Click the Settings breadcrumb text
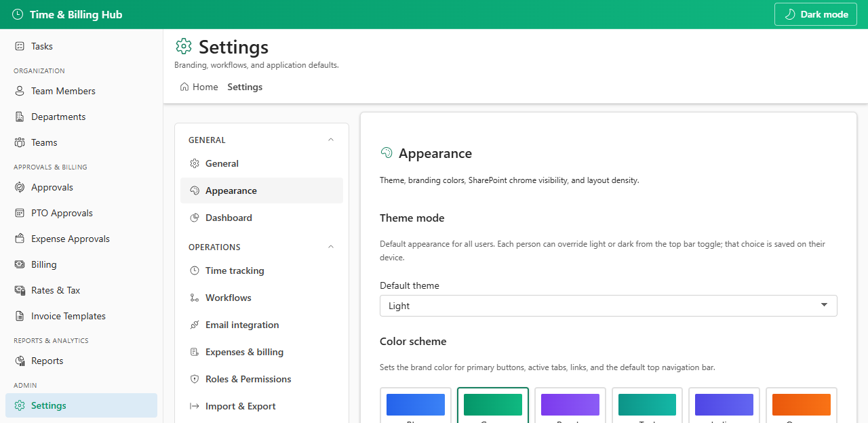This screenshot has height=423, width=868. pyautogui.click(x=245, y=87)
